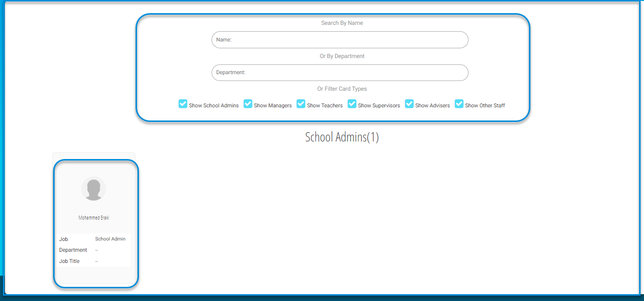
Task: Click the School Admin job value
Action: pos(110,239)
